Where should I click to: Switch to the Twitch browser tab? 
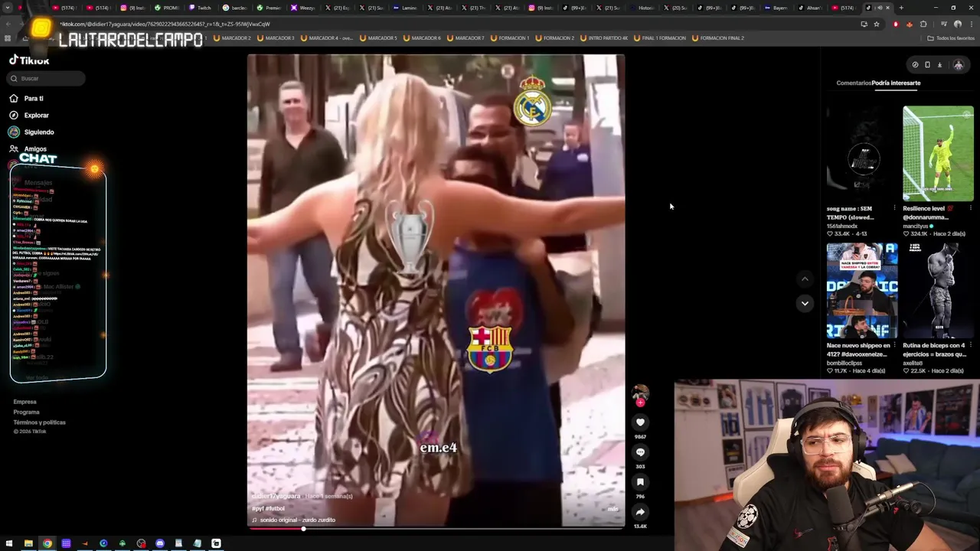coord(201,8)
